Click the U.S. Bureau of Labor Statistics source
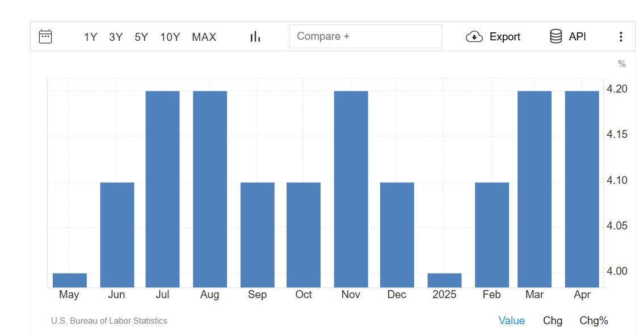 pos(109,321)
